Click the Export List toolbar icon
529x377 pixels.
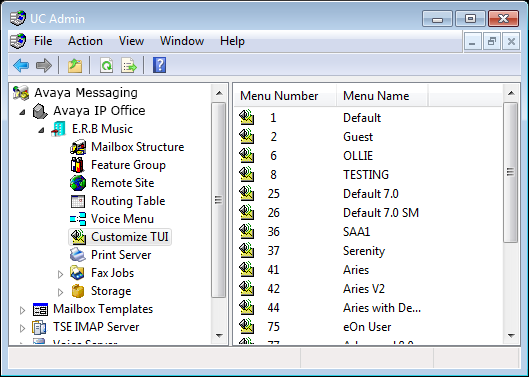[x=129, y=65]
